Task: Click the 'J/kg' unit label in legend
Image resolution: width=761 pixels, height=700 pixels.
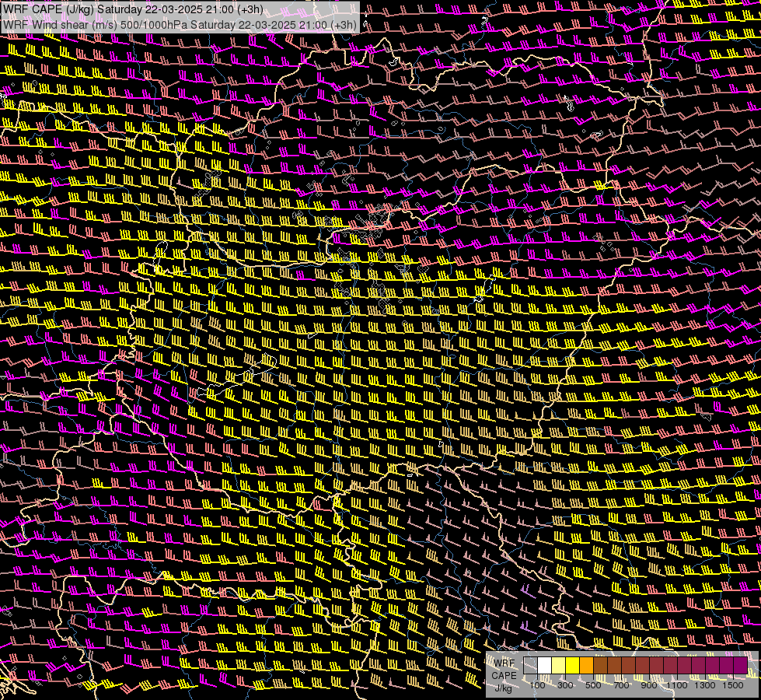Action: [x=504, y=688]
